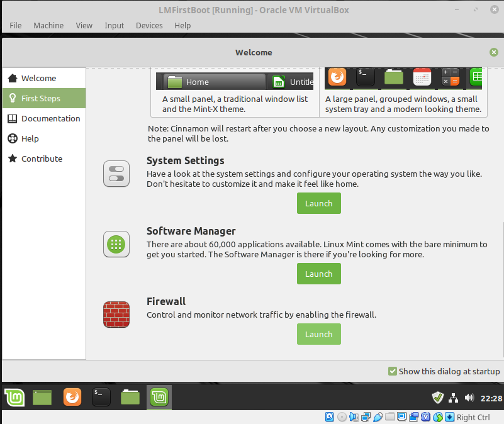Click the sound volume tray icon
The image size is (504, 424).
469,398
